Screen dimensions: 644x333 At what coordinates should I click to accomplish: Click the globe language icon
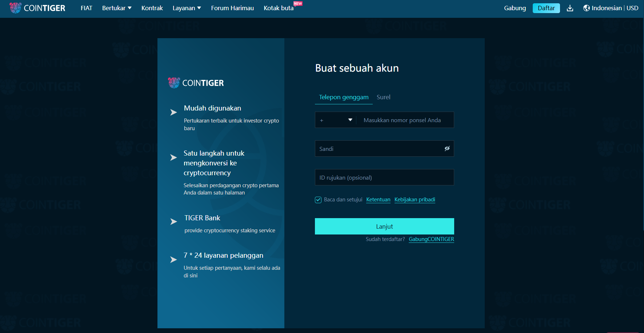tap(586, 8)
